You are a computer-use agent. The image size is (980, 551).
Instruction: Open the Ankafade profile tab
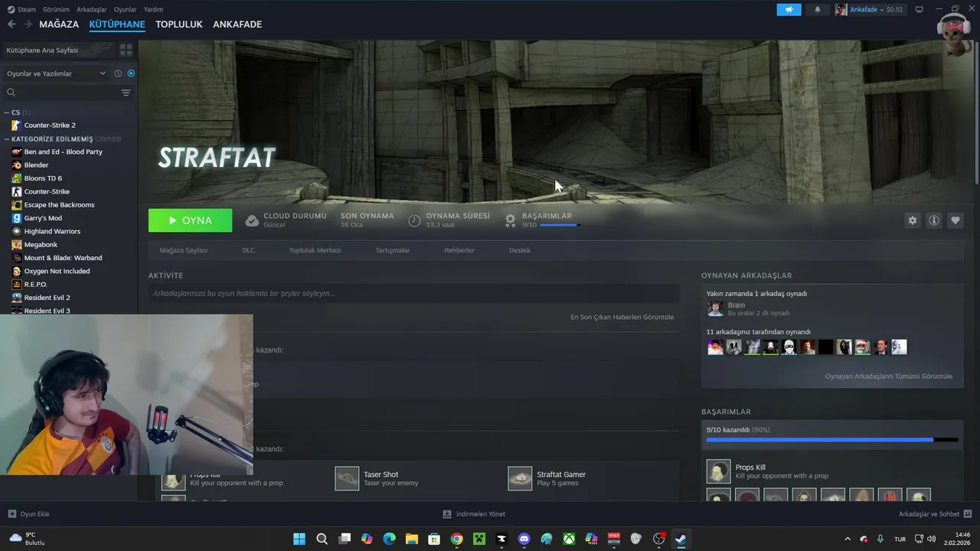click(237, 24)
